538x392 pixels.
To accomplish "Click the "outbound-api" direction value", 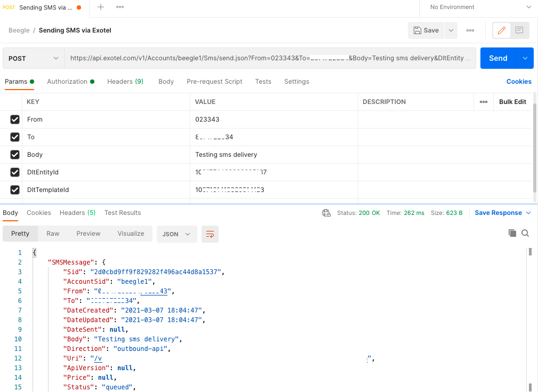I will tap(140, 349).
